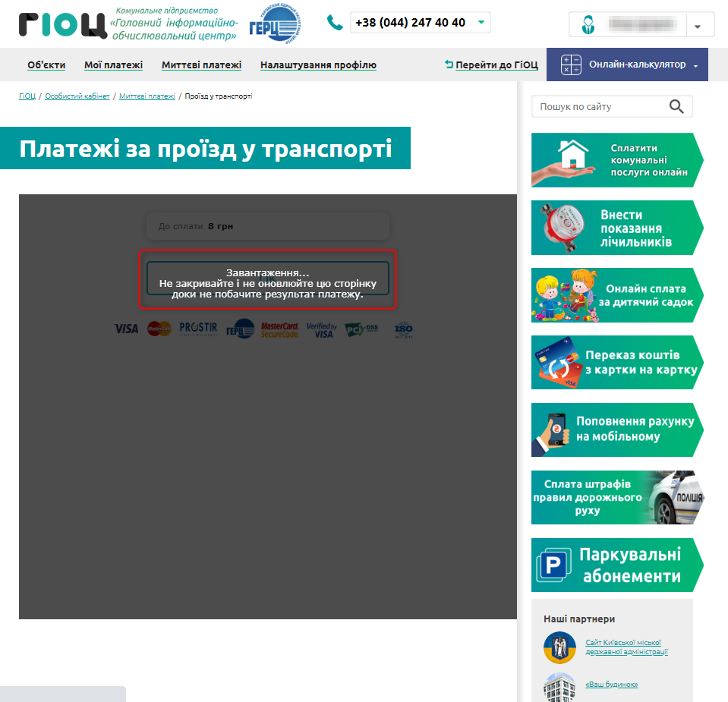Click the green phone handset icon
Screen dimensions: 728x702
click(335, 23)
